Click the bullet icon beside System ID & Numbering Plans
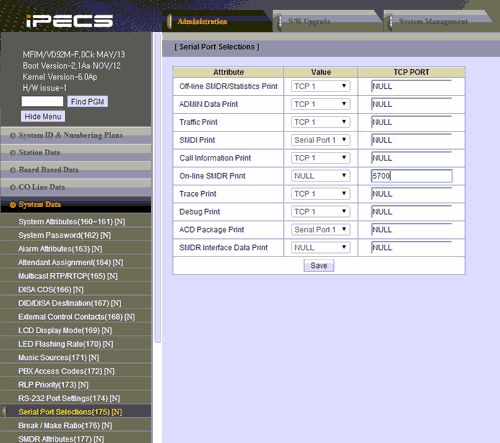The height and width of the screenshot is (443, 500). pyautogui.click(x=13, y=135)
